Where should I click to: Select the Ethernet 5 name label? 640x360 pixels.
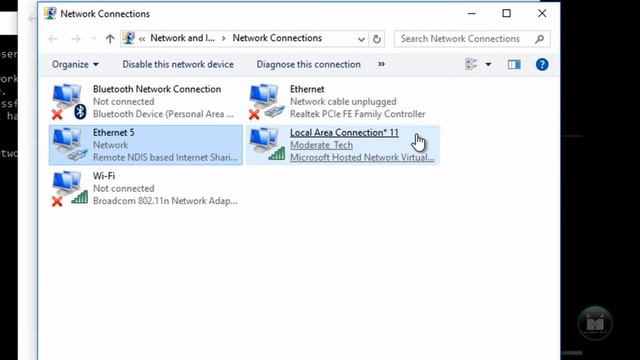tap(113, 133)
